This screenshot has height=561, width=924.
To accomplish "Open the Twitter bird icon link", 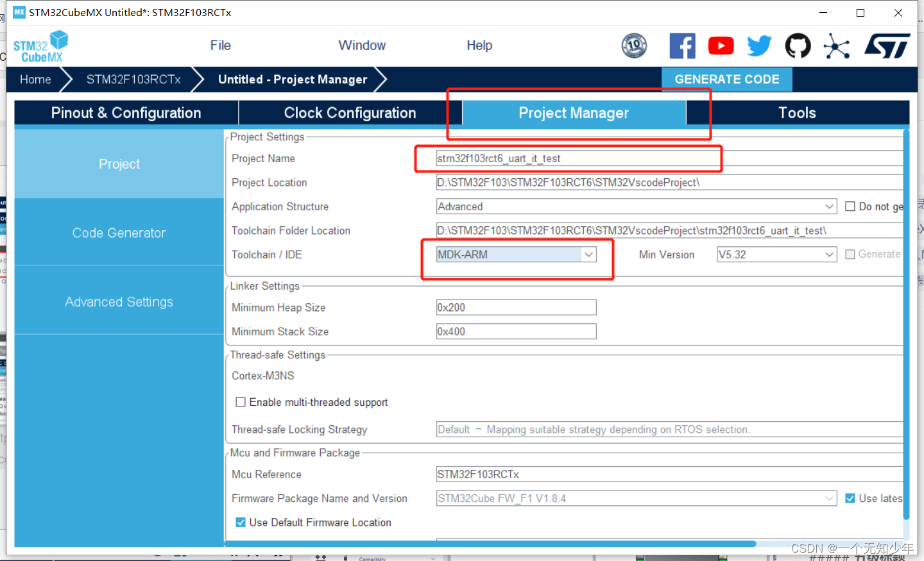I will click(759, 46).
